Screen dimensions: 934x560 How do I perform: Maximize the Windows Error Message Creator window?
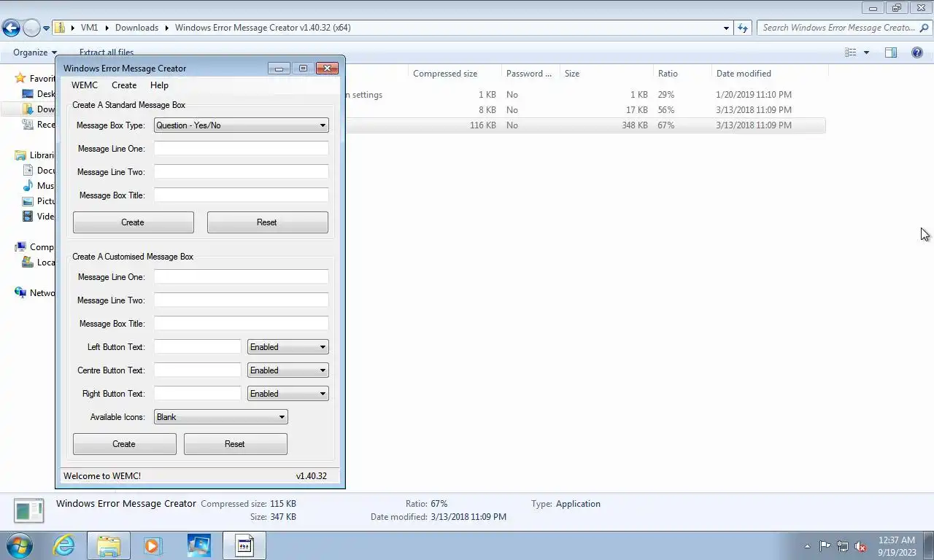[303, 69]
